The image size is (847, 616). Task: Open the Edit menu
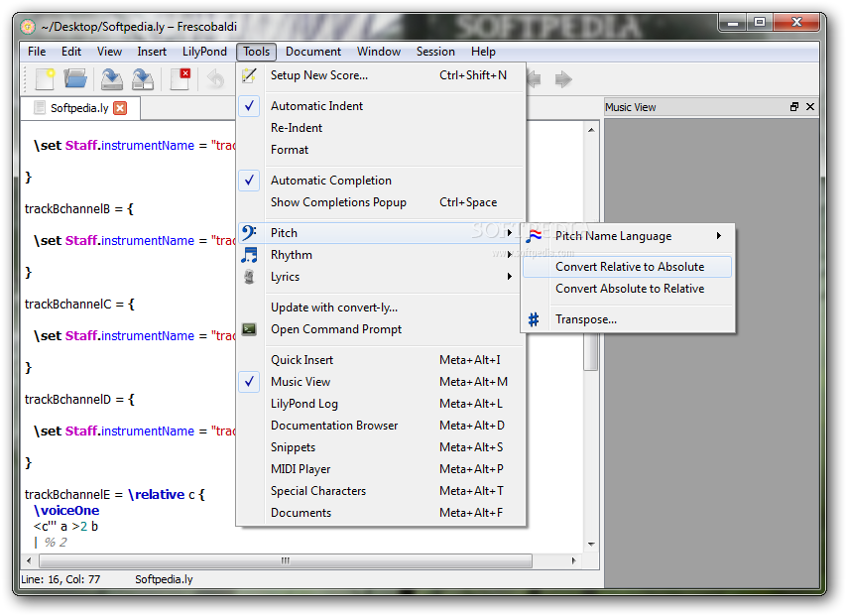click(71, 52)
